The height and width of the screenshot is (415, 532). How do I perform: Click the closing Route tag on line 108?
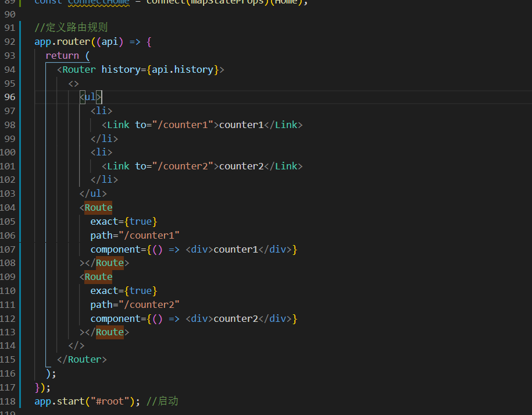(110, 263)
